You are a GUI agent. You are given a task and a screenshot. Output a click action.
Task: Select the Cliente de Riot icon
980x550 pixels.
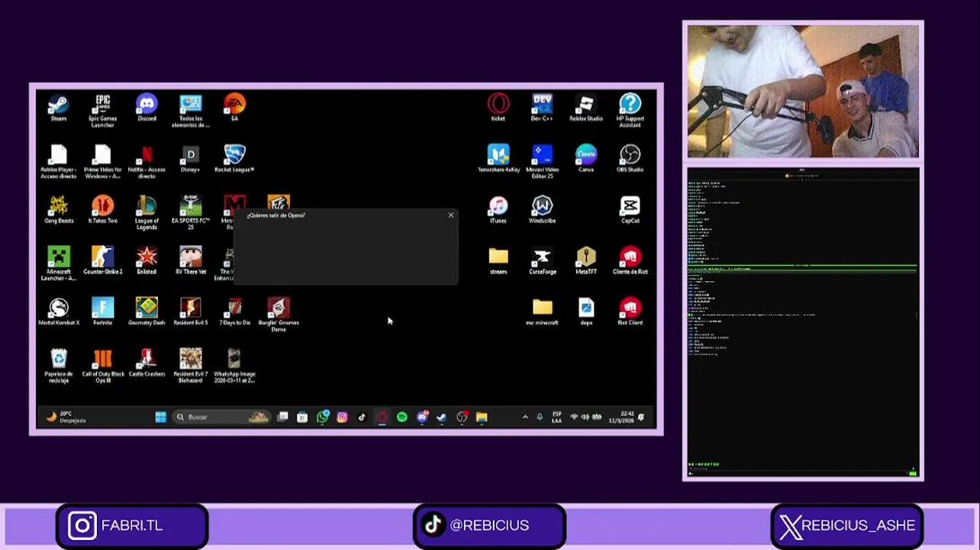630,261
